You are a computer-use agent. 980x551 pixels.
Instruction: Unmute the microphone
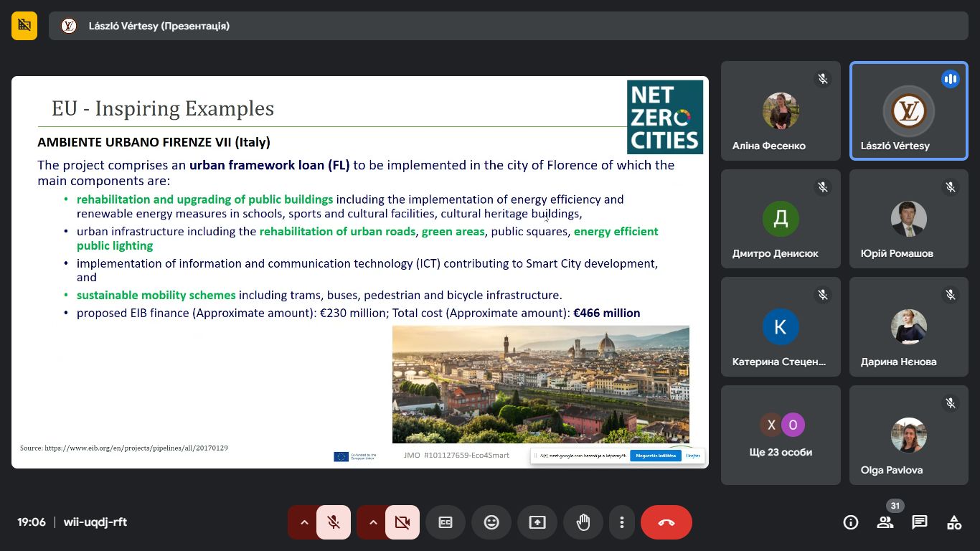pos(334,522)
